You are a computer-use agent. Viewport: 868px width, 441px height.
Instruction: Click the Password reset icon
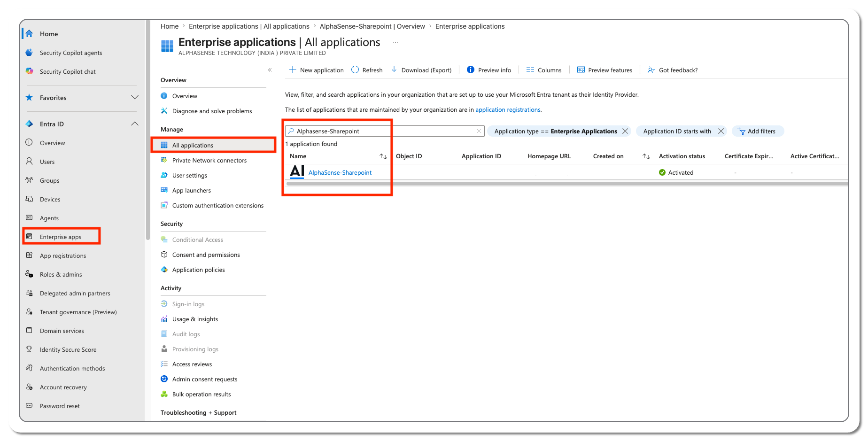(x=29, y=406)
